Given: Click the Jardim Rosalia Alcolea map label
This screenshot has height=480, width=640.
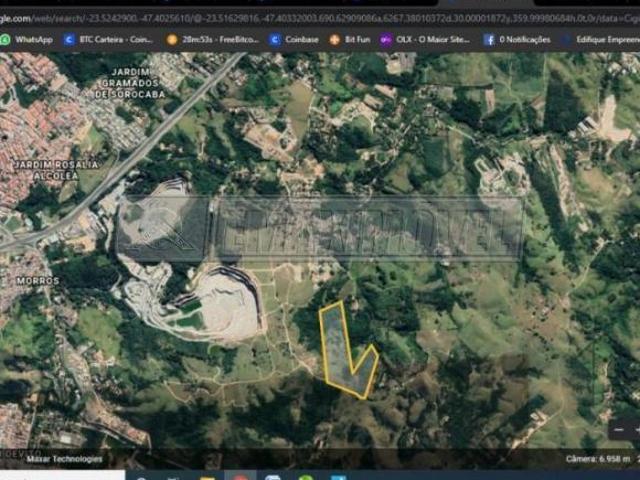Looking at the screenshot, I should [42, 169].
